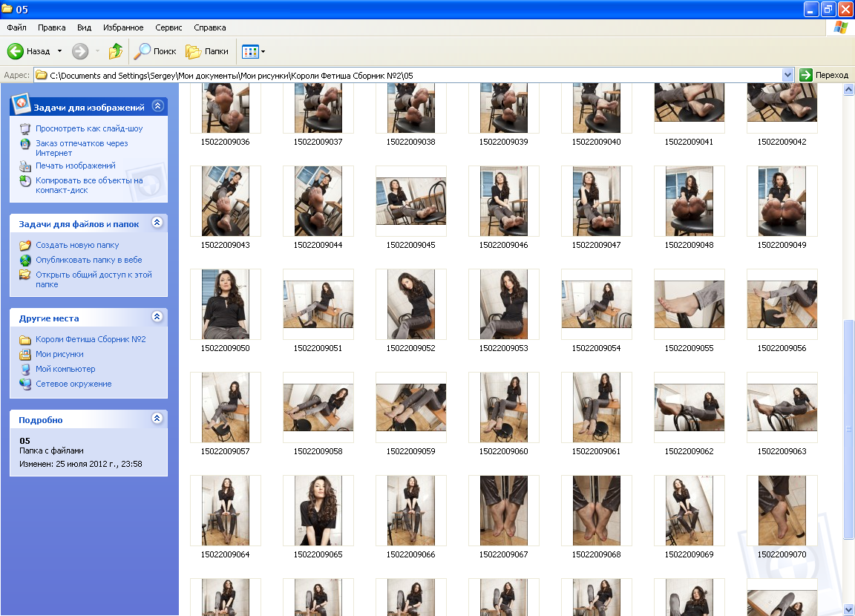Click the Views grid icon
This screenshot has width=855, height=616.
pyautogui.click(x=249, y=52)
